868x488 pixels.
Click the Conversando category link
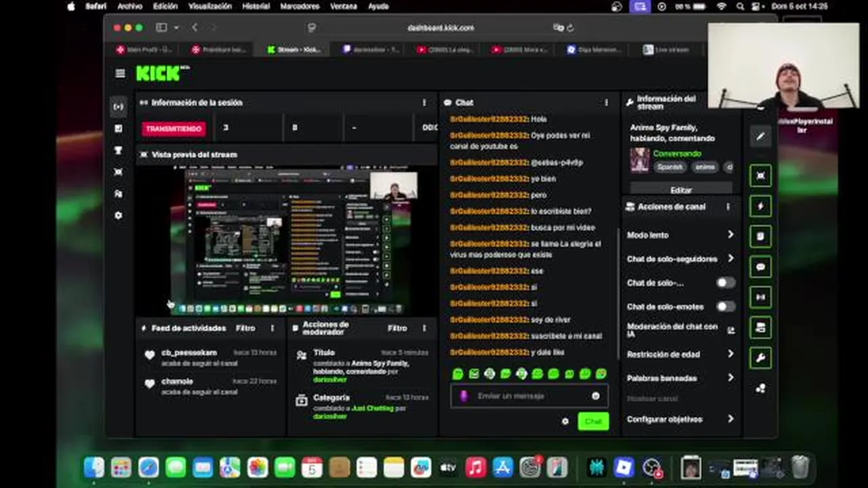click(677, 154)
